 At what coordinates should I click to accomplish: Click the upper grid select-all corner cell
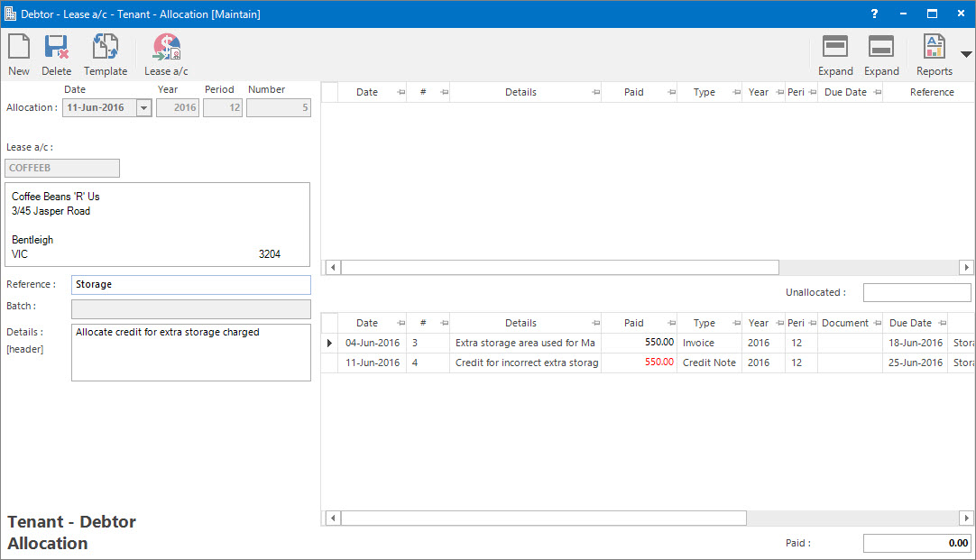click(x=329, y=92)
